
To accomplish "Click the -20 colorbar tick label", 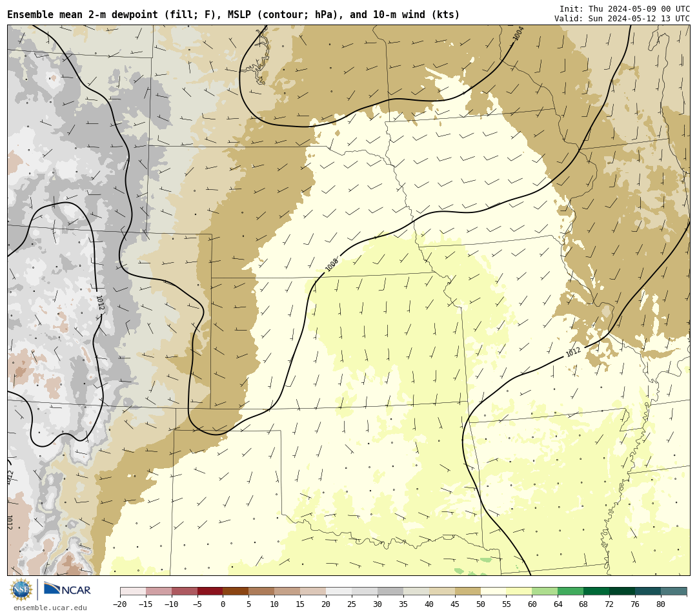I will 120,604.
